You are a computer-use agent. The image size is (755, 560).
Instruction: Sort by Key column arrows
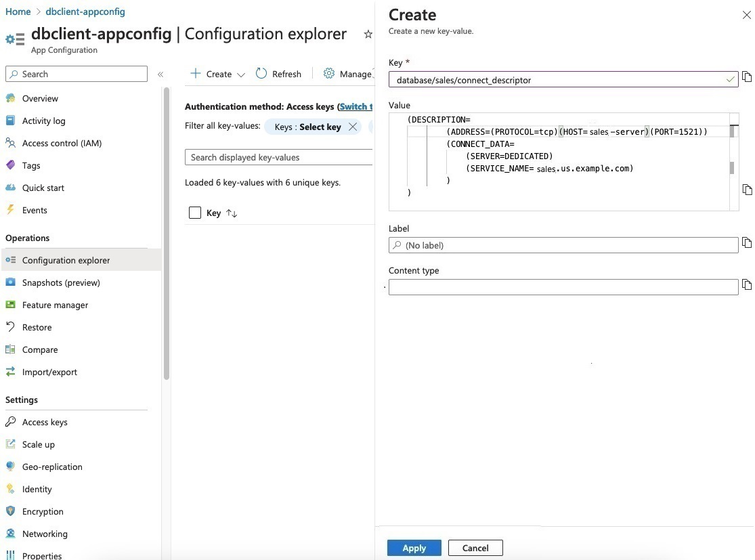click(x=232, y=213)
